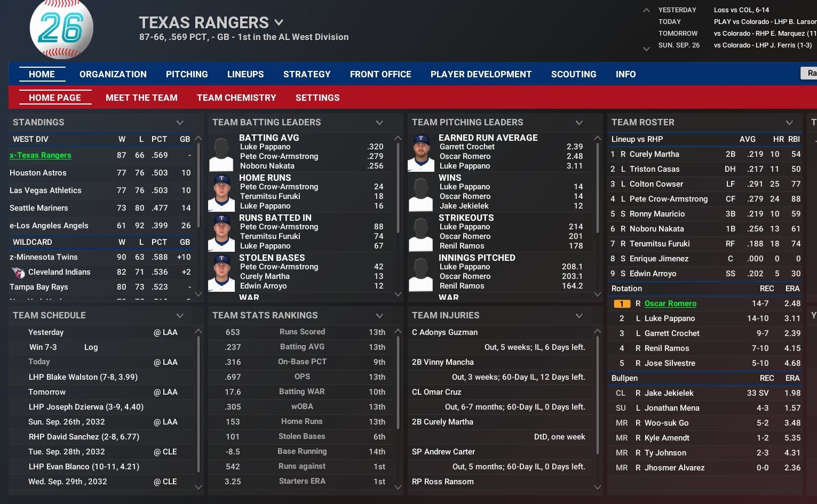Open the Earned Run Average leader portrait
The height and width of the screenshot is (504, 817).
(x=421, y=153)
